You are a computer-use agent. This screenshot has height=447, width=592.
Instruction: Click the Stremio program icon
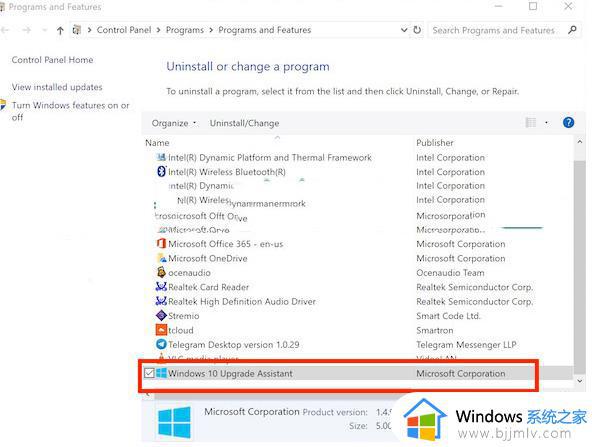tap(161, 315)
